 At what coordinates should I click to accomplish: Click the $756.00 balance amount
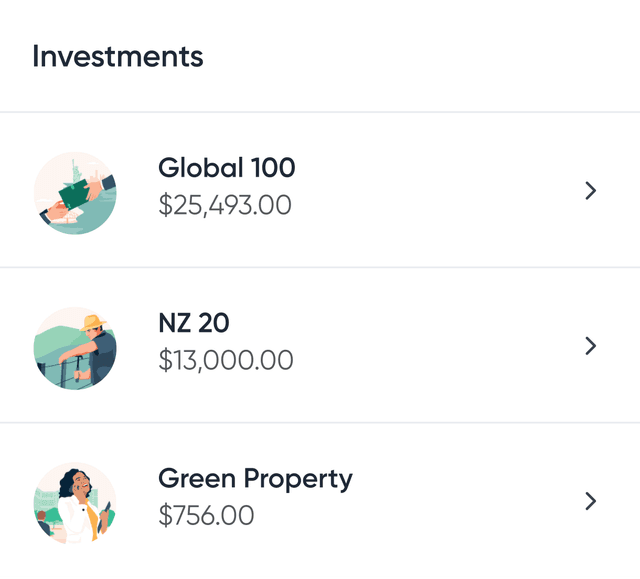(206, 516)
